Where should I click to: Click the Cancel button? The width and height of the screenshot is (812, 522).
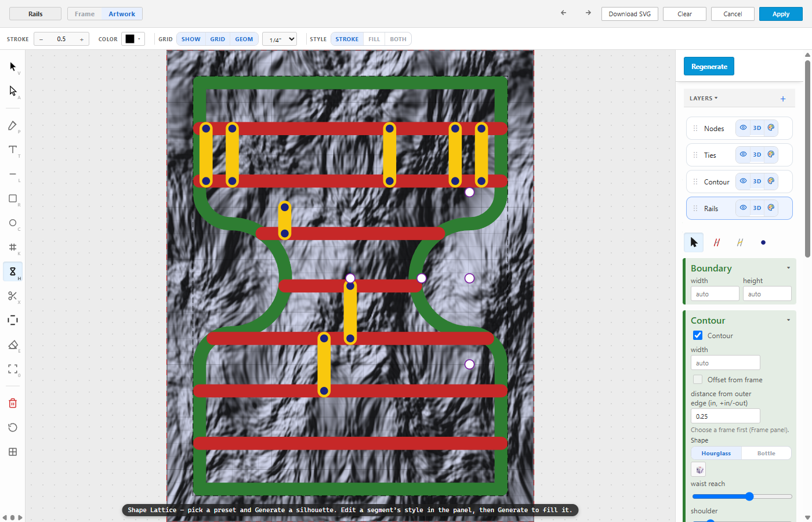733,14
